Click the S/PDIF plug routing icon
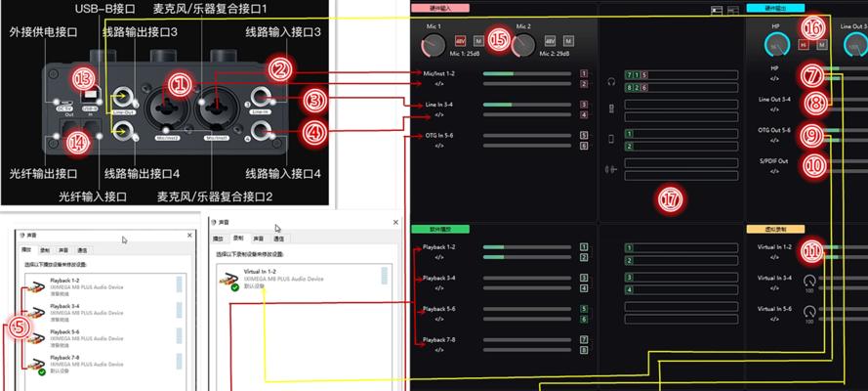 pyautogui.click(x=611, y=169)
